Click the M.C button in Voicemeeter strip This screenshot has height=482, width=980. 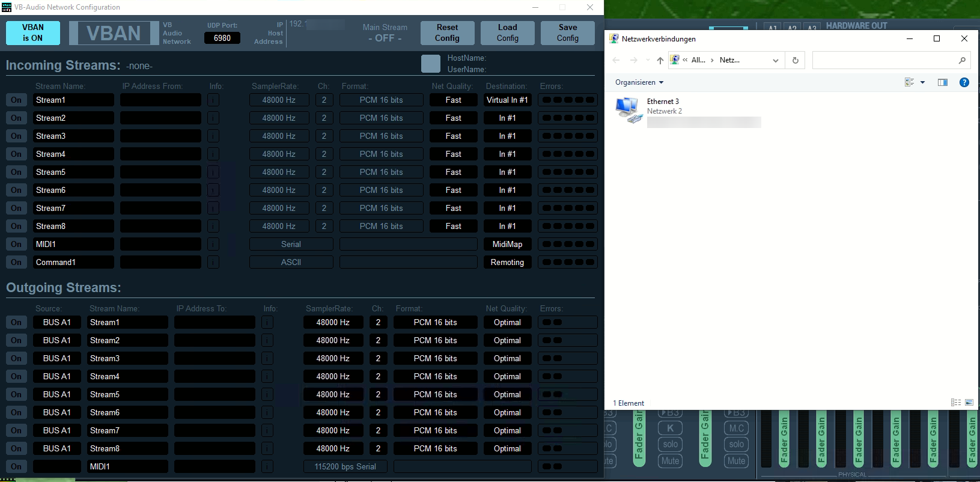pos(737,429)
